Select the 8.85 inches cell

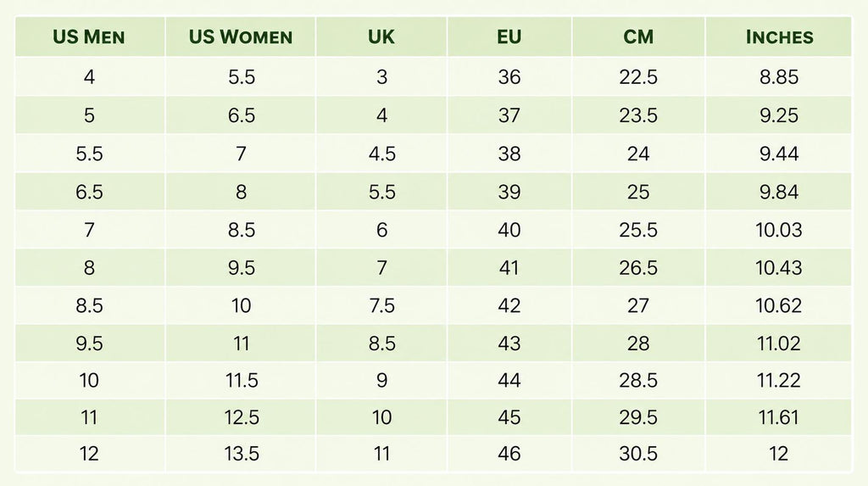[x=779, y=76]
